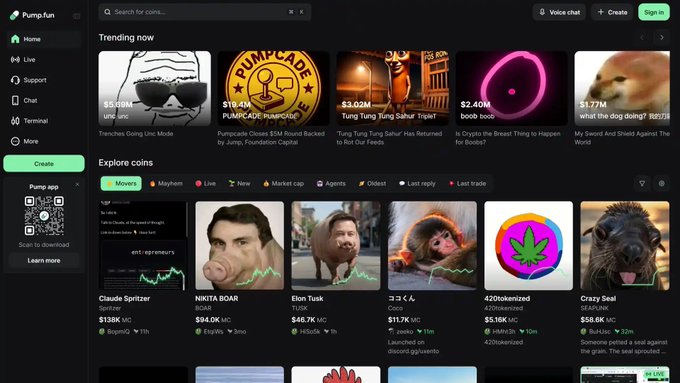Image resolution: width=680 pixels, height=383 pixels.
Task: Open the 420tokenized coin image
Action: coord(529,246)
